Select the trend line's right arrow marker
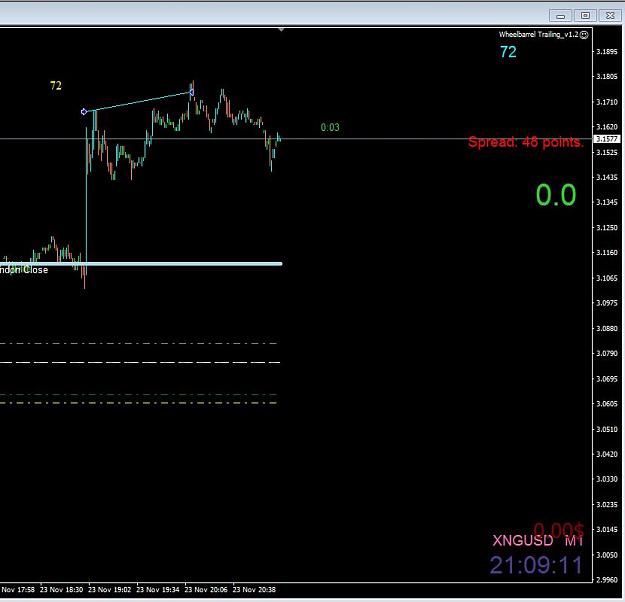625x602 pixels. click(x=192, y=92)
